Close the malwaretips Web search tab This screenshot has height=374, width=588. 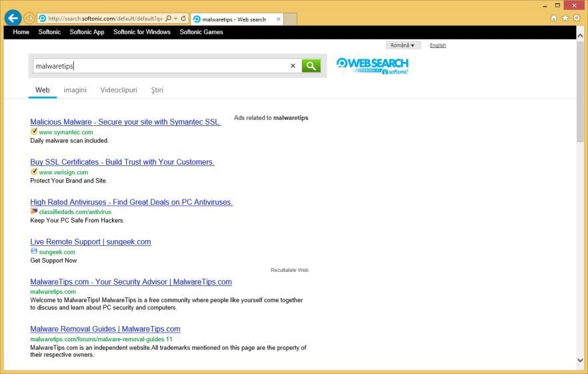coord(278,19)
